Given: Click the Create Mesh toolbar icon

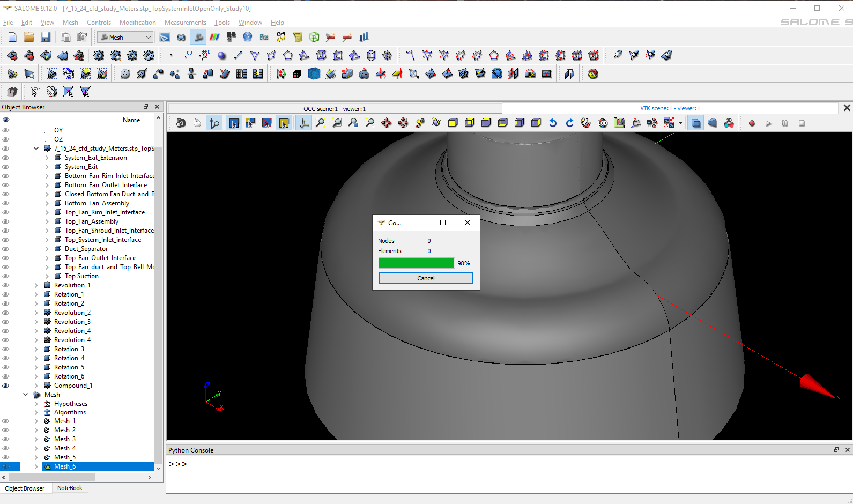Looking at the screenshot, I should pyautogui.click(x=12, y=55).
